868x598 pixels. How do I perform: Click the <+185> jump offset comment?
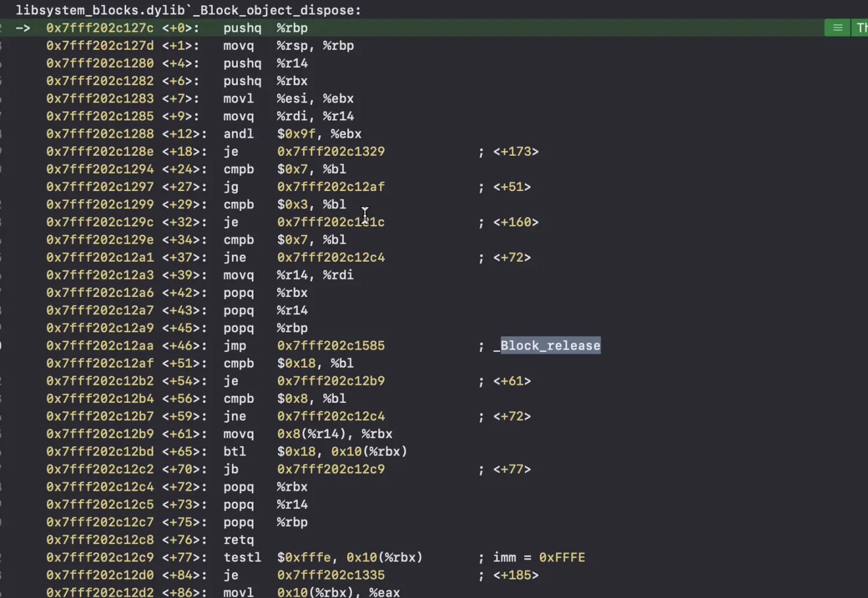coord(516,575)
